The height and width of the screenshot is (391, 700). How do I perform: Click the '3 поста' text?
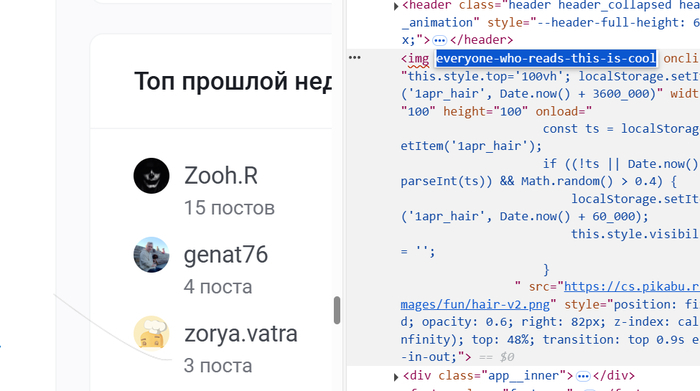218,366
